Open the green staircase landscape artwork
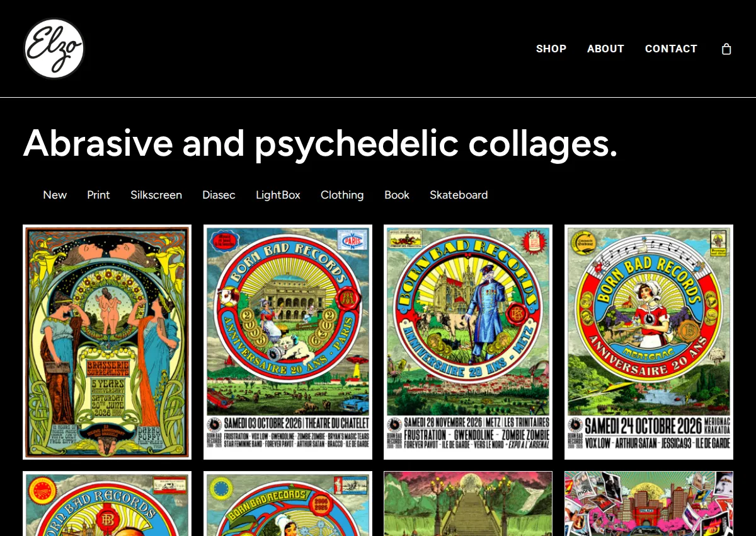Screen dimensions: 756x536 point(468,504)
